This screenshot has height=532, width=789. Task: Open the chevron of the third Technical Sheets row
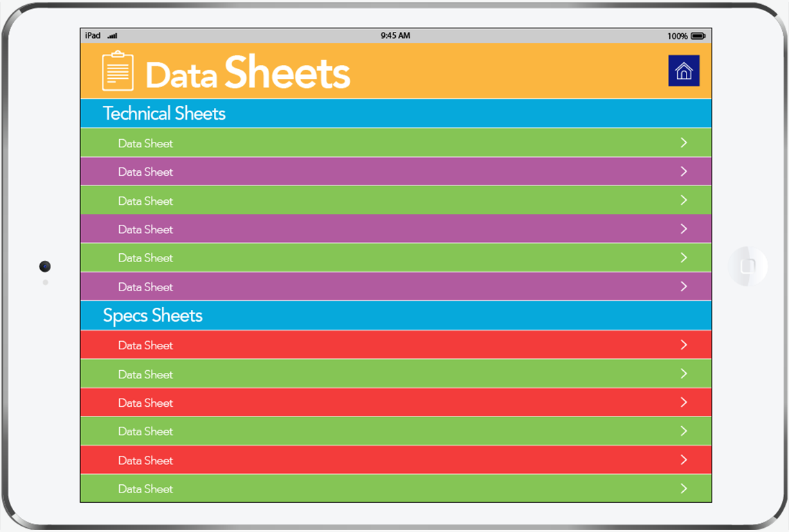(x=684, y=200)
